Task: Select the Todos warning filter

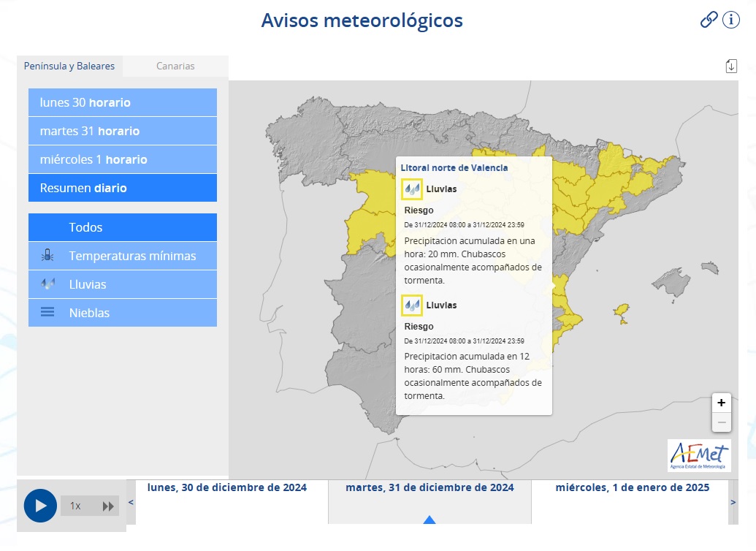Action: pos(122,227)
